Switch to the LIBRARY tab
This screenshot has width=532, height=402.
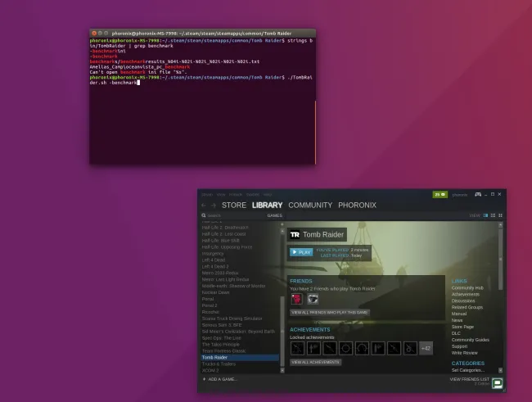pyautogui.click(x=268, y=206)
